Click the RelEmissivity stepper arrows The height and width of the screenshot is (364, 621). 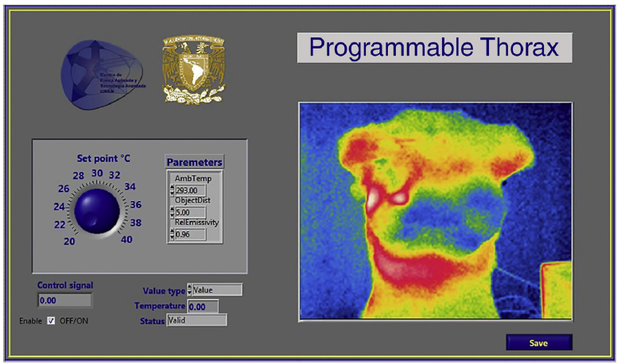coord(171,234)
